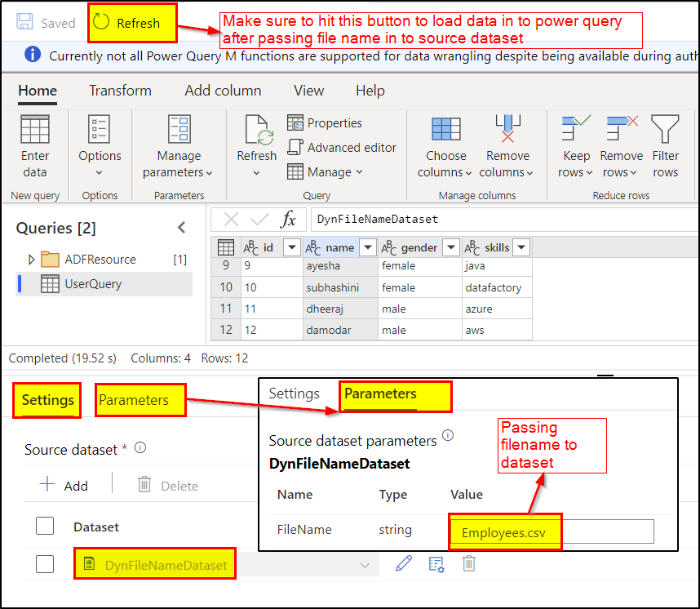Click the info icon in the notification banner
The height and width of the screenshot is (609, 700).
(x=33, y=55)
